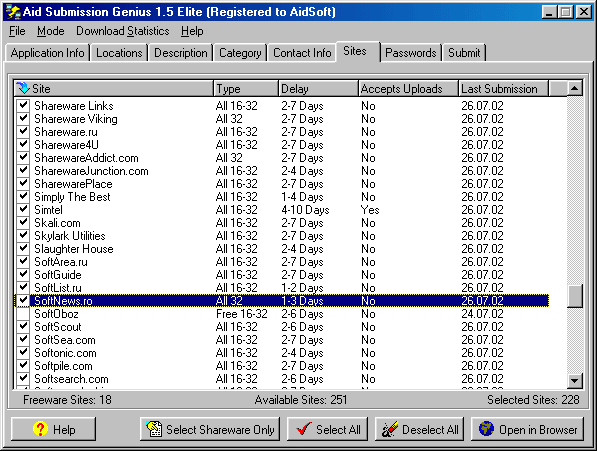Toggle the Simtel site checkbox
Screen dimensions: 597x451
(24, 209)
